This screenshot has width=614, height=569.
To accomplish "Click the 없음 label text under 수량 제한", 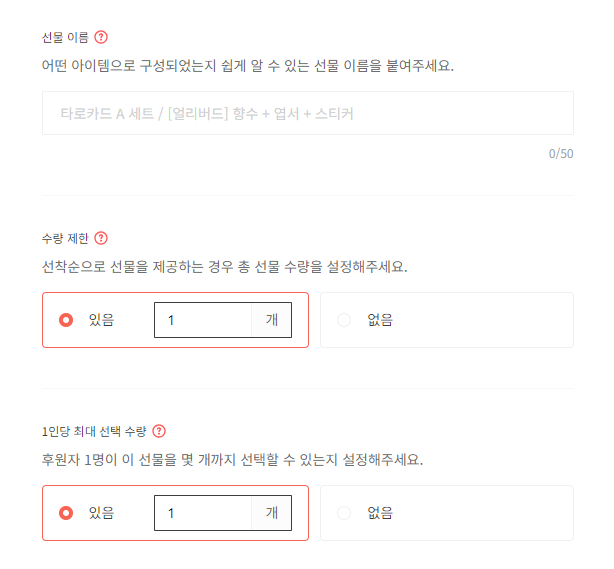I will pos(380,320).
